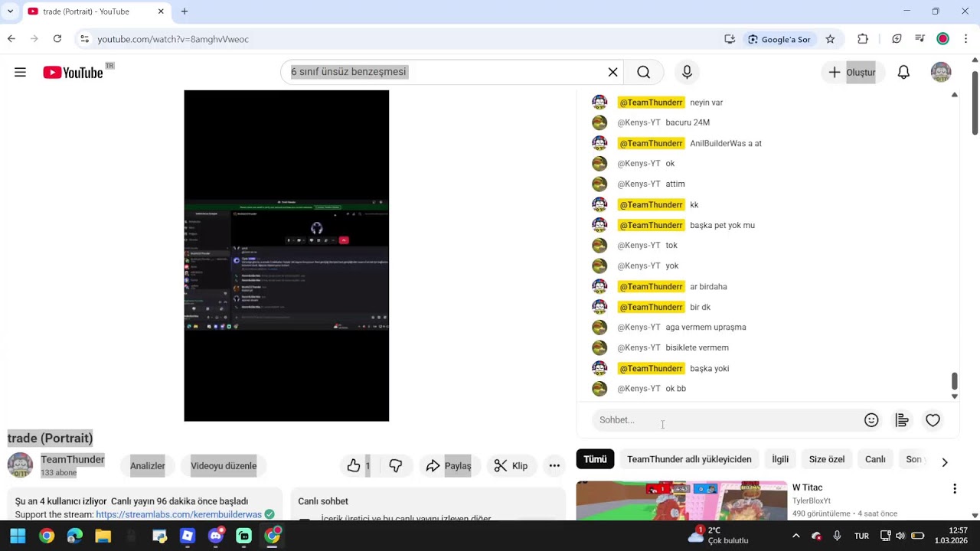Open Discord from the taskbar
980x551 pixels.
pyautogui.click(x=216, y=536)
